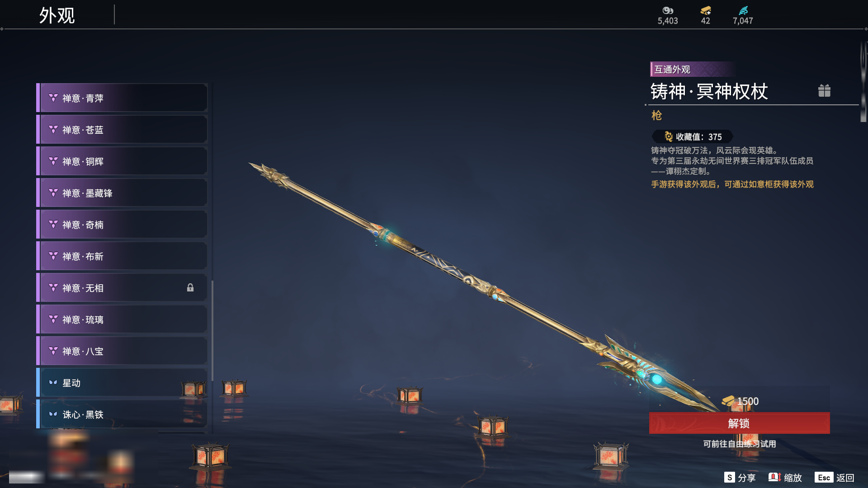Click the lock icon on 禅意·无相
The width and height of the screenshot is (868, 488).
(190, 288)
